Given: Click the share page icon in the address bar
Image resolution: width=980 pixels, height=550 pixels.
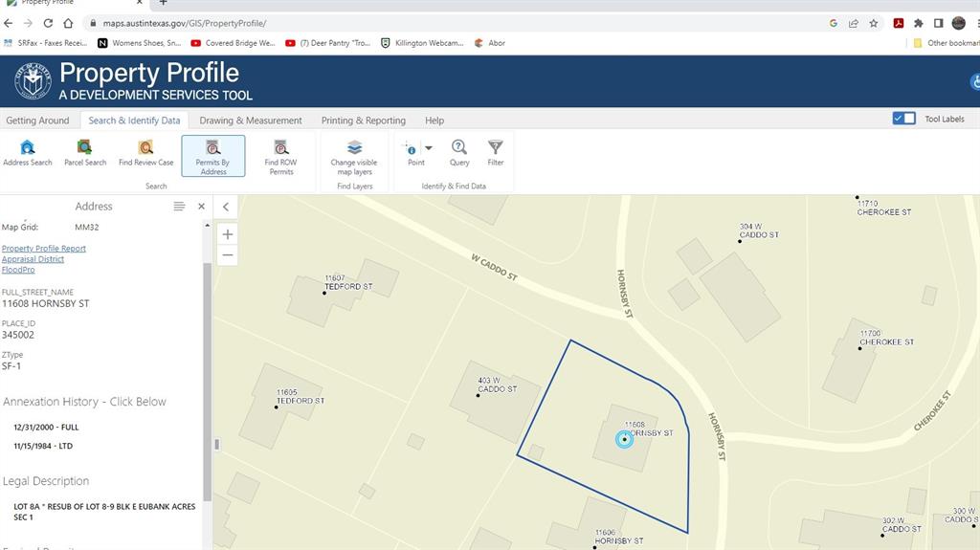Looking at the screenshot, I should coord(853,23).
